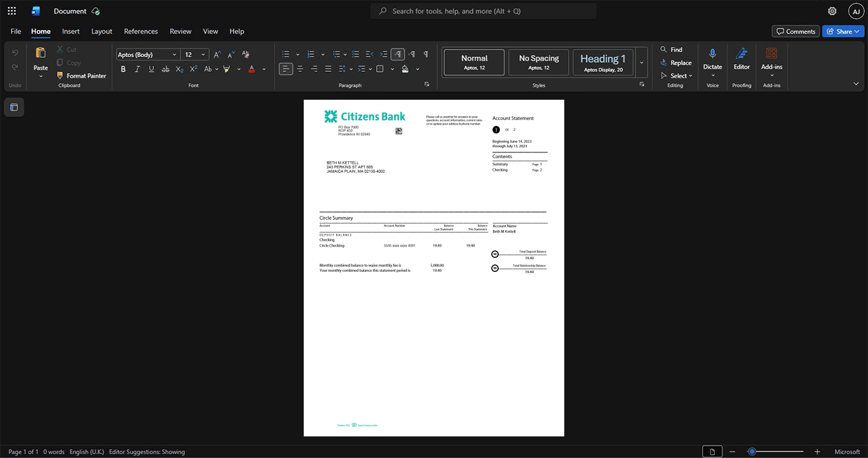The height and width of the screenshot is (458, 868).
Task: Click the Bullets list icon
Action: click(286, 55)
